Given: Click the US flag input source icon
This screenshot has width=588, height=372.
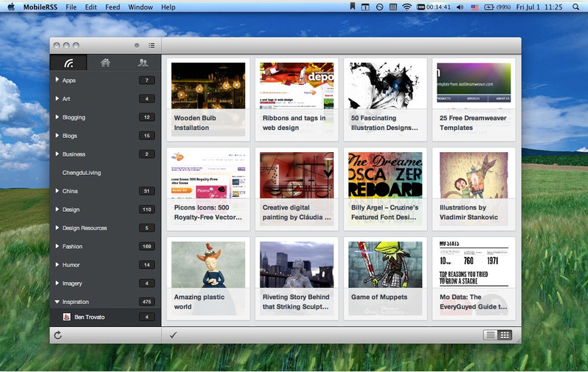Looking at the screenshot, I should tap(474, 7).
